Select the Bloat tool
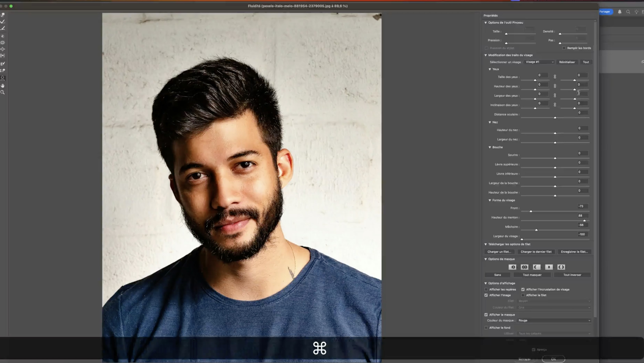This screenshot has width=644, height=363. 3,49
